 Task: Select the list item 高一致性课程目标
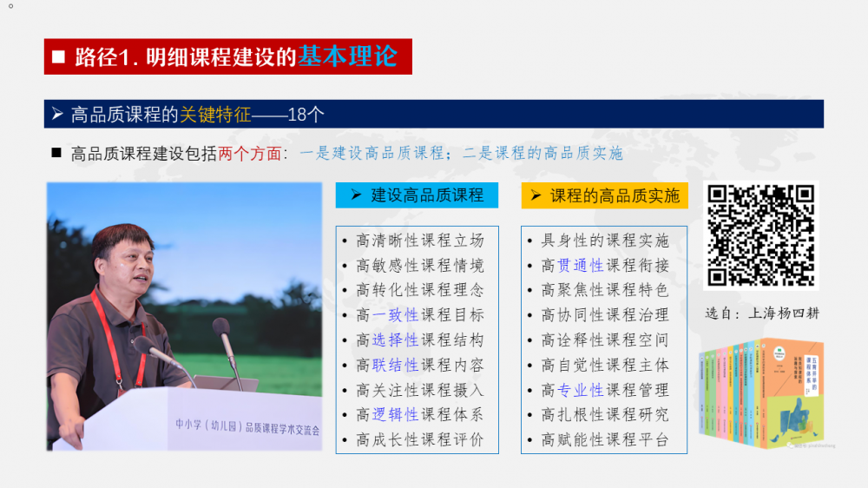click(420, 315)
